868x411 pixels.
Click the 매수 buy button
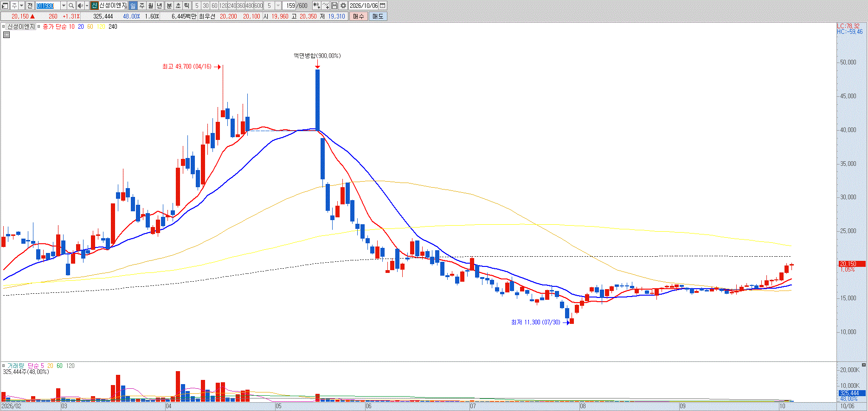359,16
